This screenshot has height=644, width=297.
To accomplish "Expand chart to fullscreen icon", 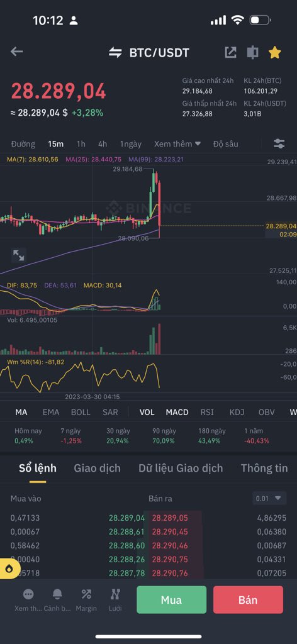I will (x=18, y=255).
